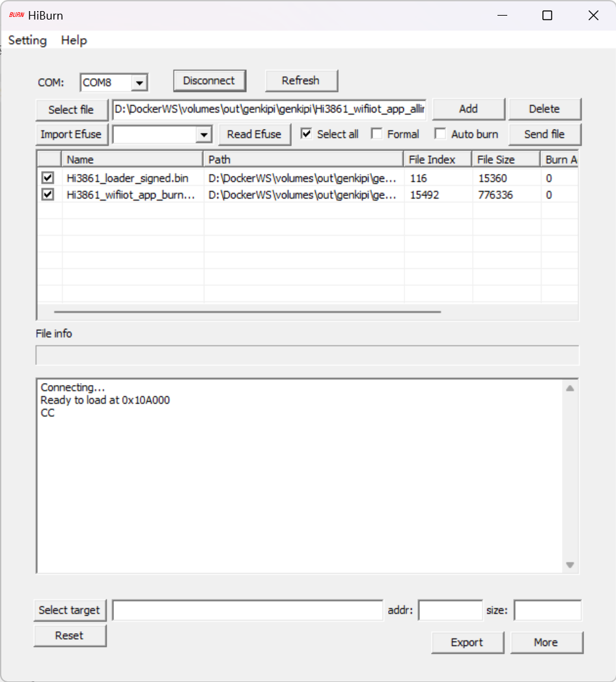Click the 'Ready to load at 0x10A000' log line
The image size is (616, 682).
(105, 400)
